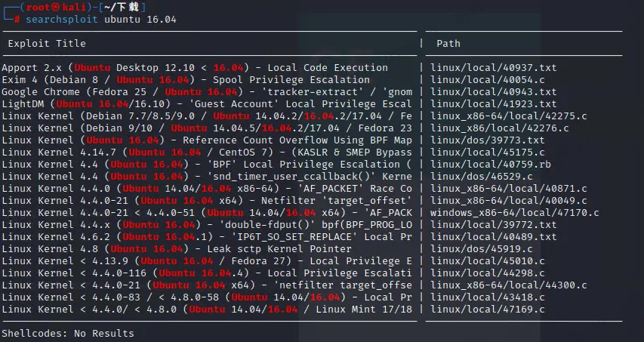The height and width of the screenshot is (342, 644).
Task: Click the Exploit Title column header
Action: coord(47,44)
